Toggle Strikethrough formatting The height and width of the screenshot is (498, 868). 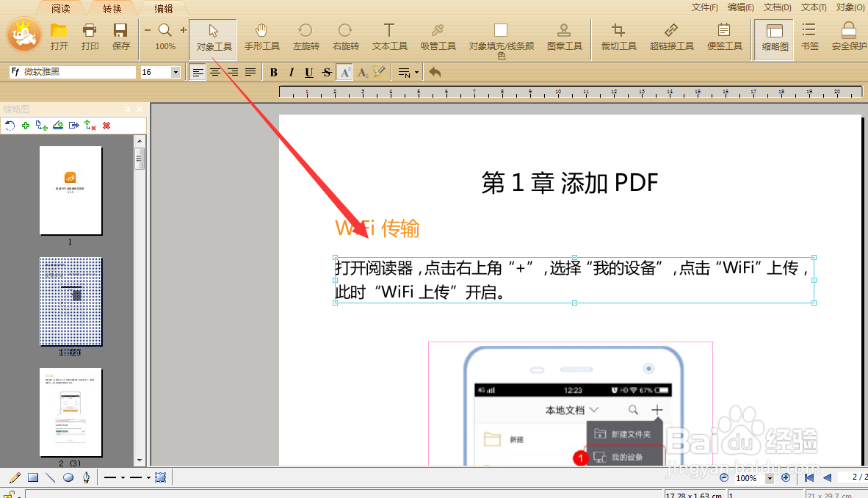pyautogui.click(x=327, y=72)
